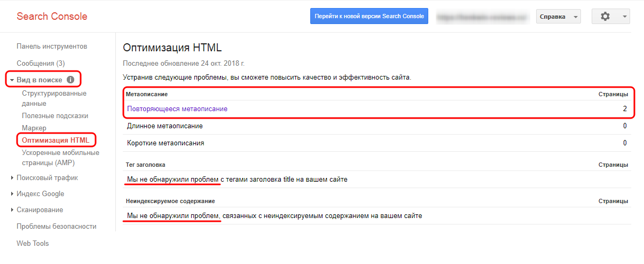Select Структурированные данные in the sidebar
The width and height of the screenshot is (644, 264).
coord(54,98)
